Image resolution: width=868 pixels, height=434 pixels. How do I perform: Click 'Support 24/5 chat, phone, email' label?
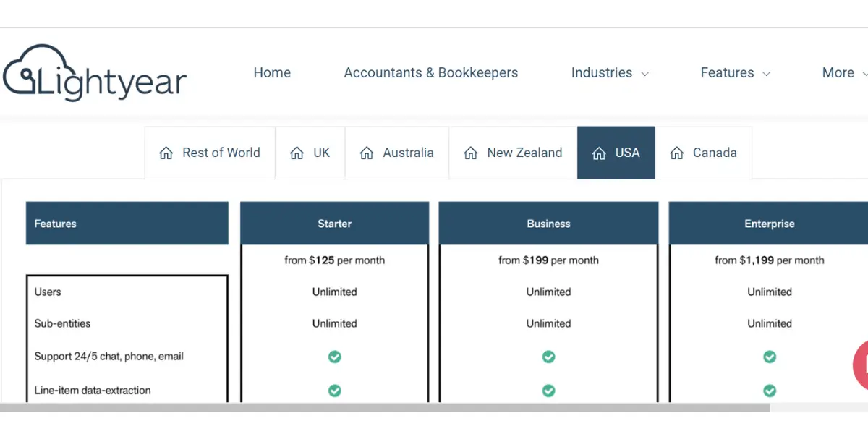109,357
